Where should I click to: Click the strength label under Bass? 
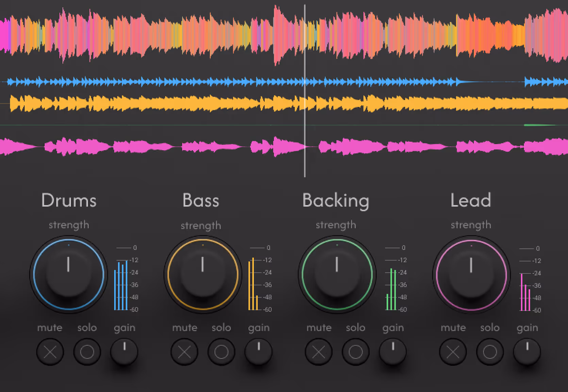[201, 226]
